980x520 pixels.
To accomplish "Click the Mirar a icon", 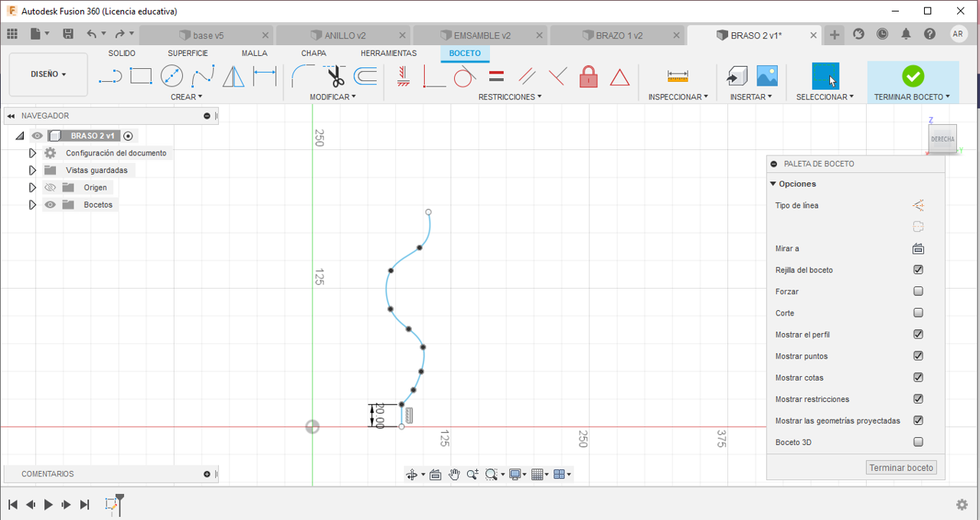I will (x=918, y=248).
